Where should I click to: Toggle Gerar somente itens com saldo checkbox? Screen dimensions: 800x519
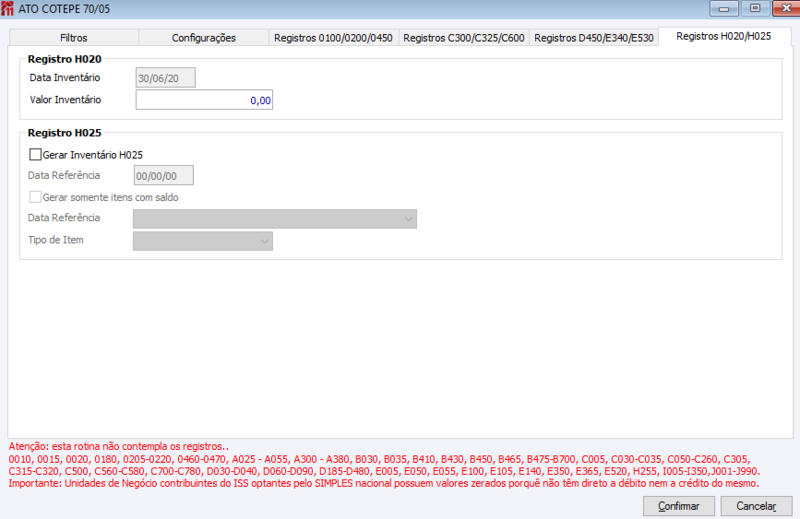tap(35, 197)
